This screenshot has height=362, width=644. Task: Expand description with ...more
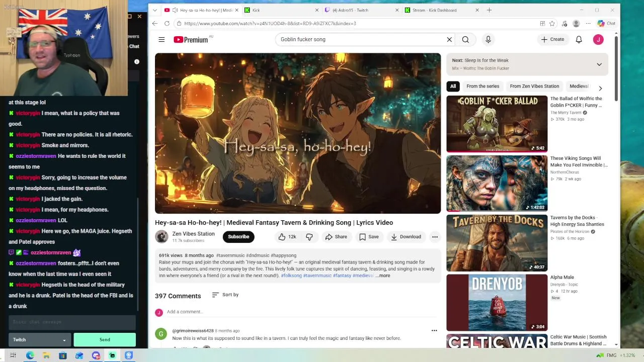coord(383,276)
